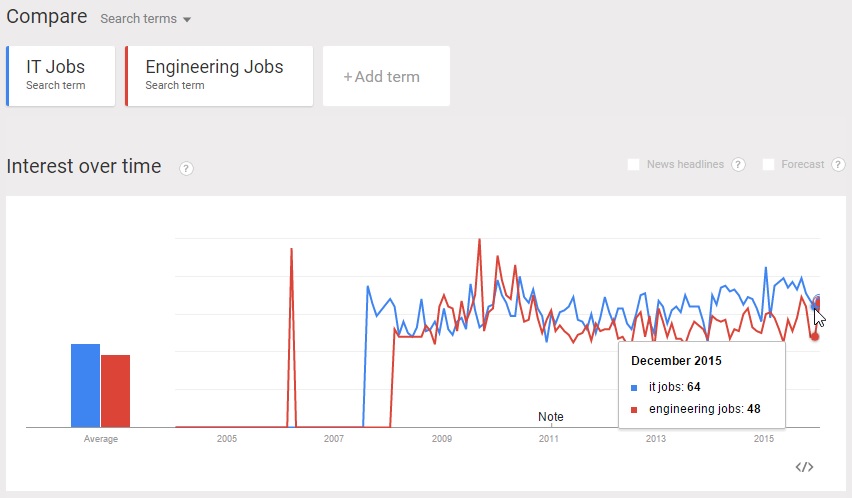Click the blue IT Jobs average bar
The height and width of the screenshot is (498, 852).
pos(85,385)
